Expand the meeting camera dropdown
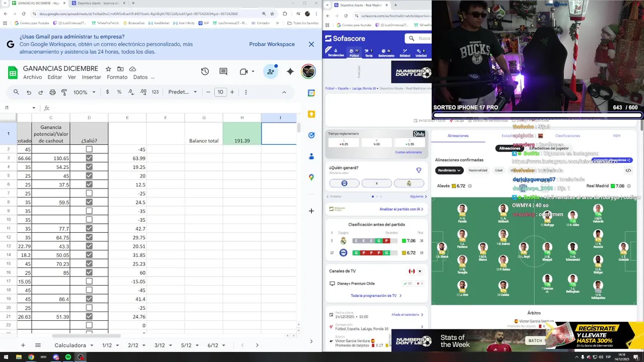 253,72
